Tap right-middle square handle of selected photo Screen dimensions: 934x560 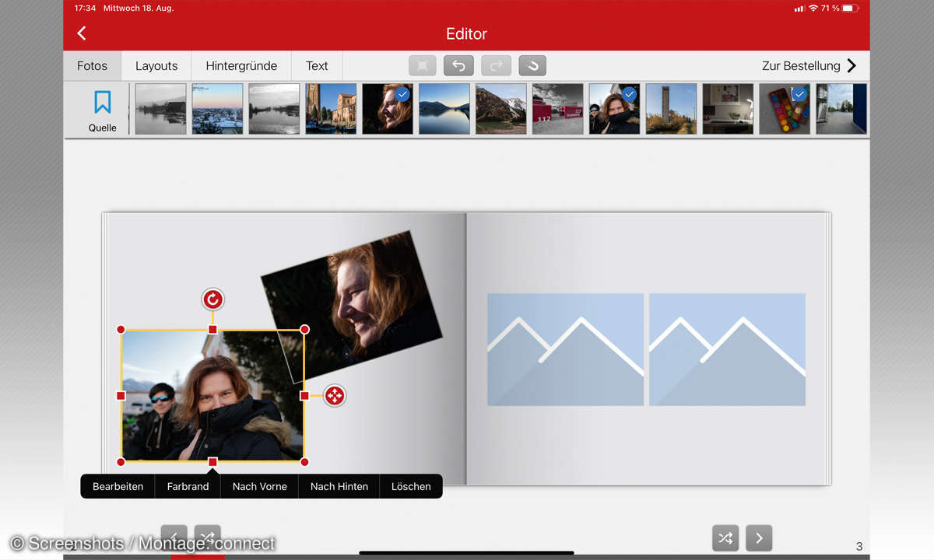304,396
